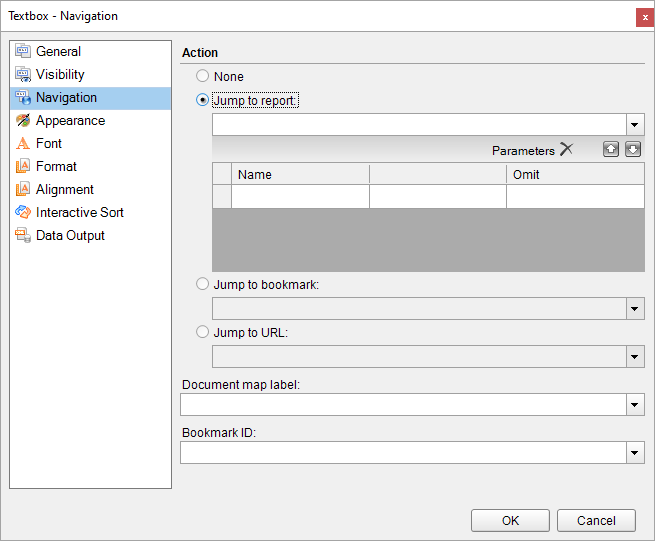Switch to the Alignment page
The image size is (655, 541).
[90, 189]
